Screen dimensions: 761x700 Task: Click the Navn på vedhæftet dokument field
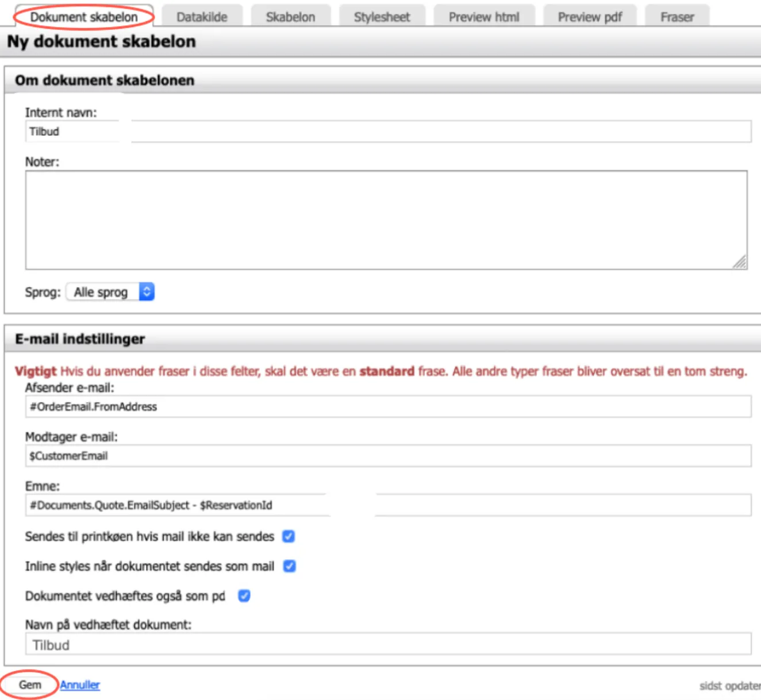coord(388,645)
